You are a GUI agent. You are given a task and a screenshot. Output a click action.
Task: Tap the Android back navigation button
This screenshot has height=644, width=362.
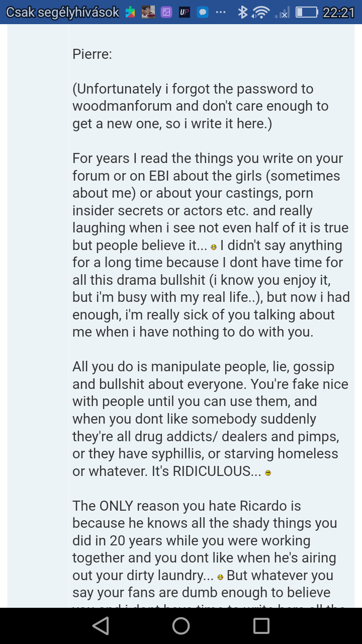click(x=101, y=625)
